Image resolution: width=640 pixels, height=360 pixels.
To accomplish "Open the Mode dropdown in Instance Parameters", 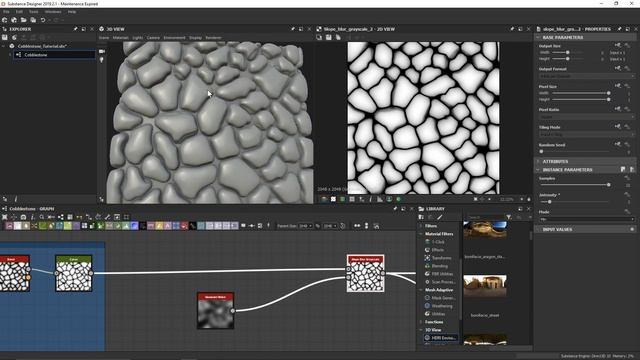I will pyautogui.click(x=587, y=219).
